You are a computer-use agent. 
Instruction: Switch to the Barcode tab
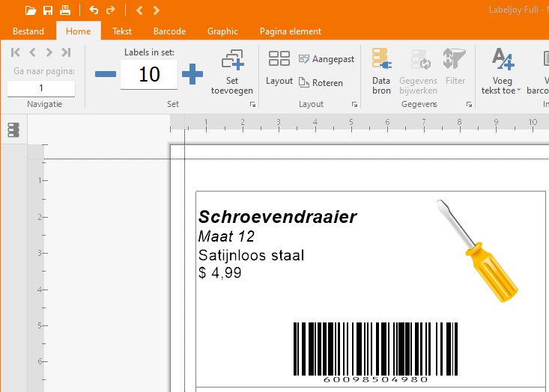coord(169,31)
